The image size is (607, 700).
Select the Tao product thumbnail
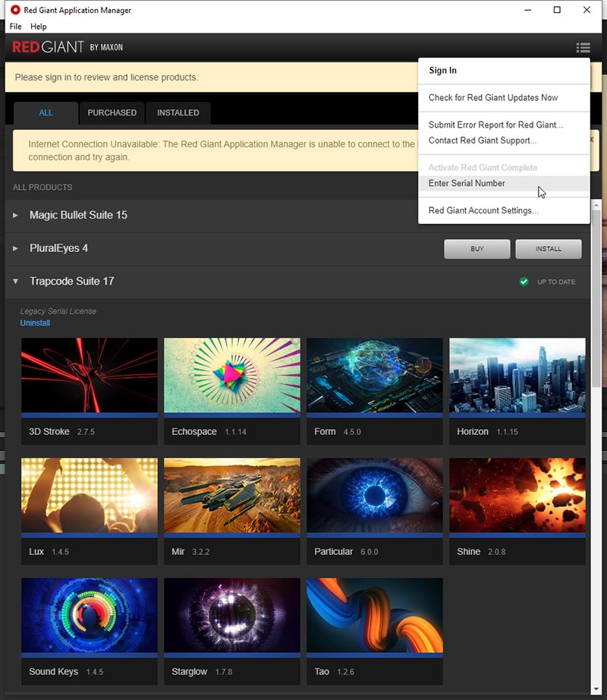375,615
